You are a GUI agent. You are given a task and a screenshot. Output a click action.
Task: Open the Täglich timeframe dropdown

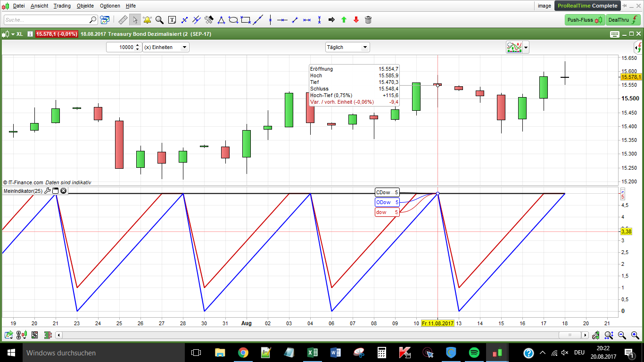pyautogui.click(x=347, y=47)
